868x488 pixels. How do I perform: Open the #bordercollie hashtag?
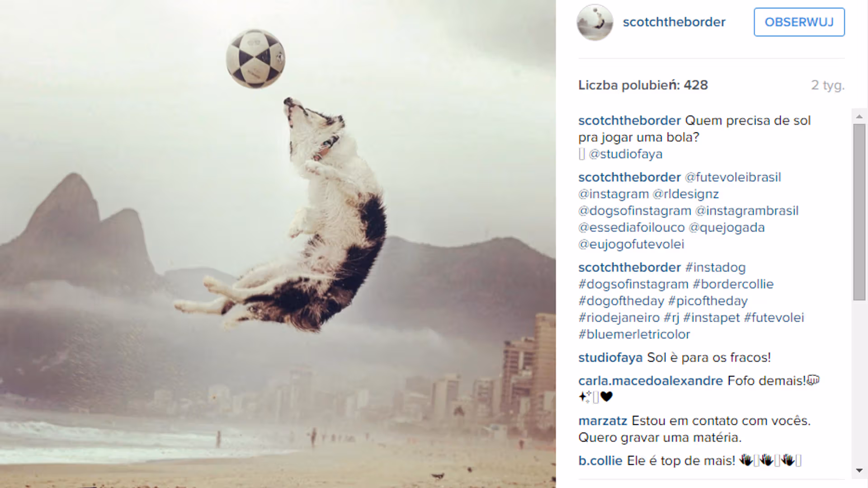pyautogui.click(x=733, y=284)
